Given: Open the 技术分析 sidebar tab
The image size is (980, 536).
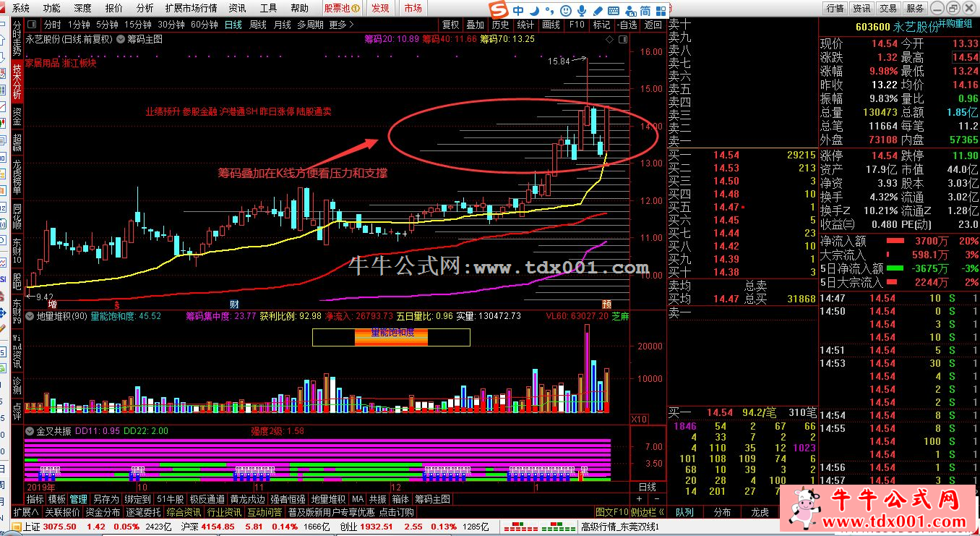Looking at the screenshot, I should tap(17, 82).
